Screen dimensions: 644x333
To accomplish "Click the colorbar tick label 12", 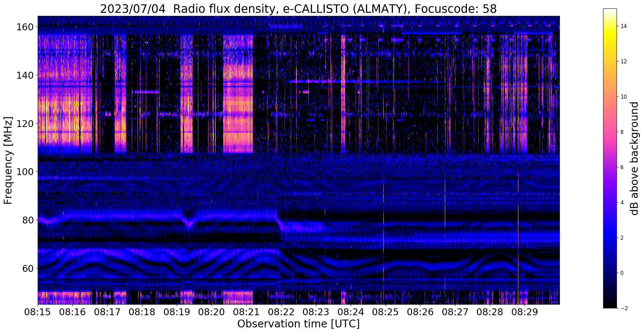I will [624, 61].
